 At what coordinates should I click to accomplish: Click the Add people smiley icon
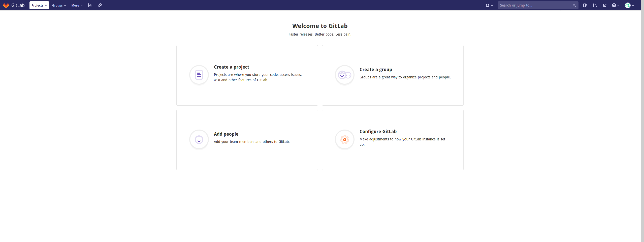[199, 139]
